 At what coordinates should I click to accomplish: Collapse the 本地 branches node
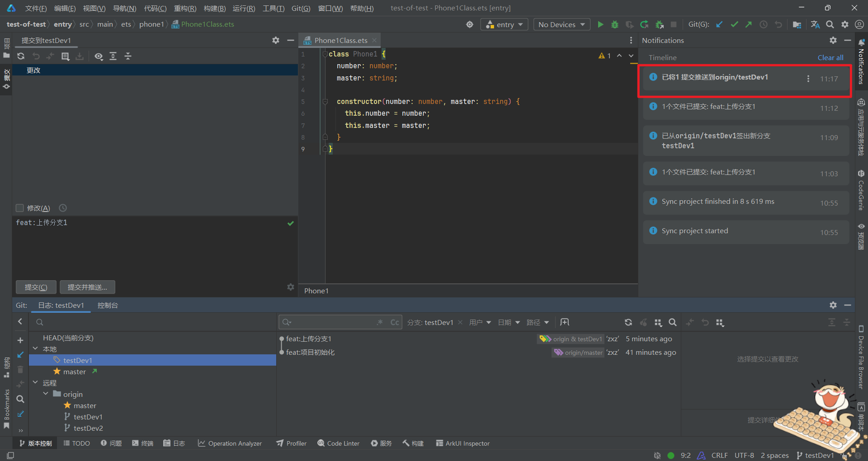[35, 348]
